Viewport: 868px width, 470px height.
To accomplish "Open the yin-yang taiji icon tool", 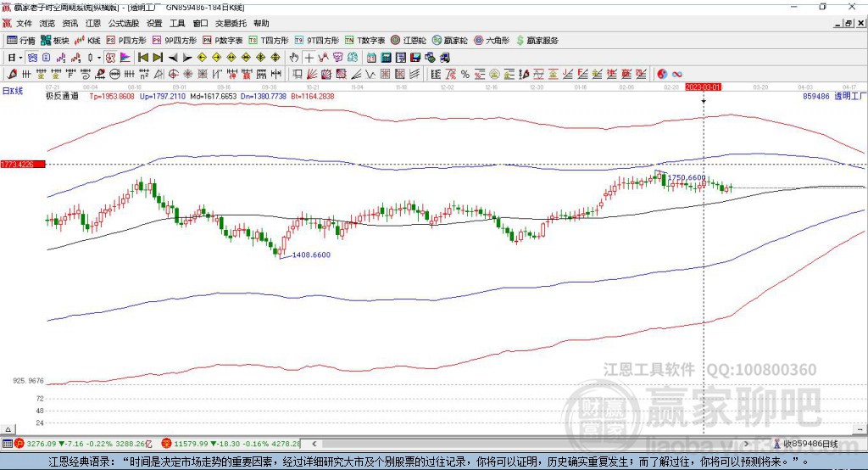I will [661, 75].
